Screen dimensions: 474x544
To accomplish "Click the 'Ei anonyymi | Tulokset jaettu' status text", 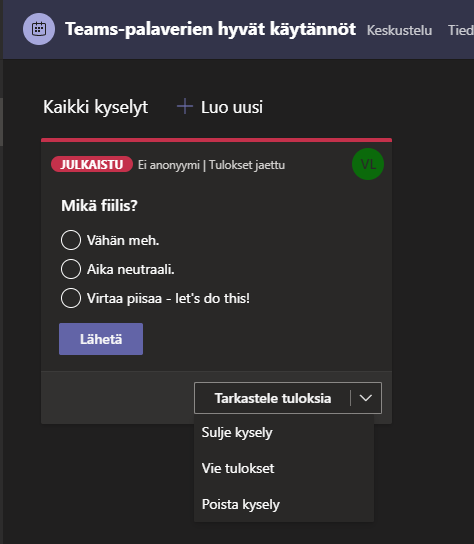I will tap(211, 165).
